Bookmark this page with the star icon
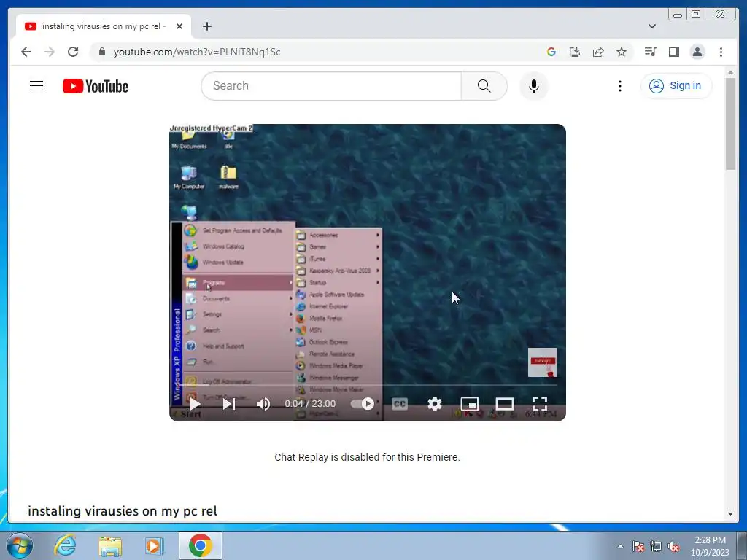Screen dimensions: 747x560 click(x=622, y=52)
